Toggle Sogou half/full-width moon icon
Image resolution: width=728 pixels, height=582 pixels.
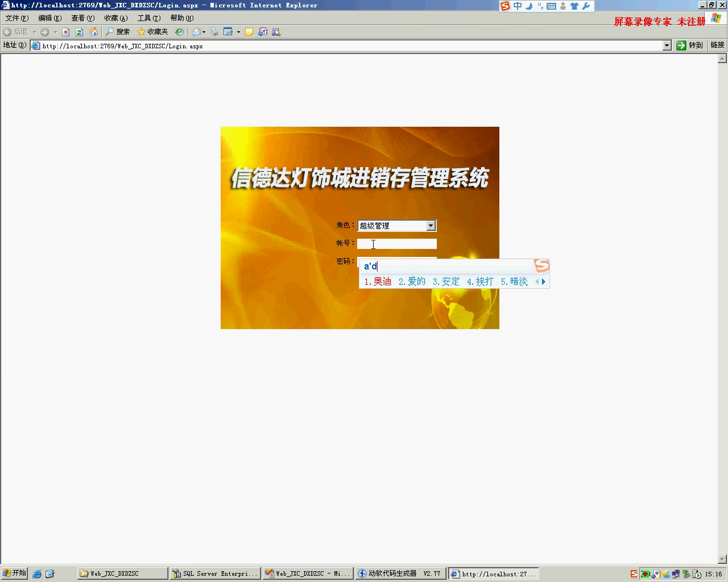coord(528,6)
